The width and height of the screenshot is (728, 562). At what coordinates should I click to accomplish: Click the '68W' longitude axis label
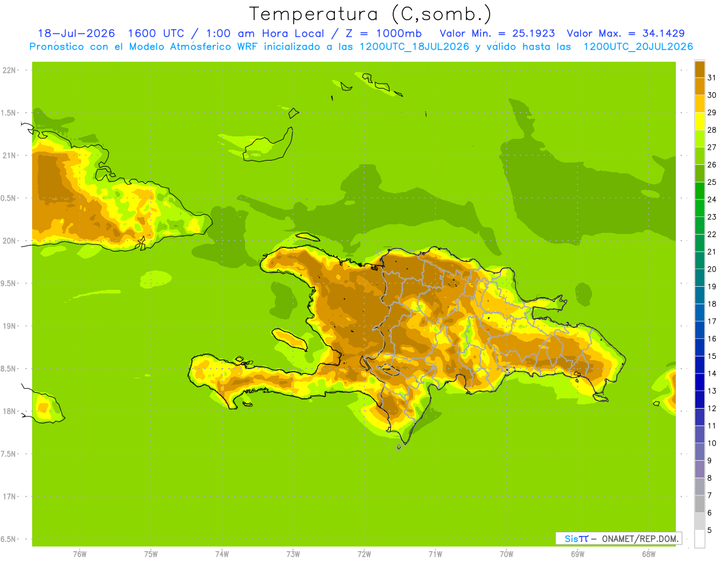pos(649,554)
